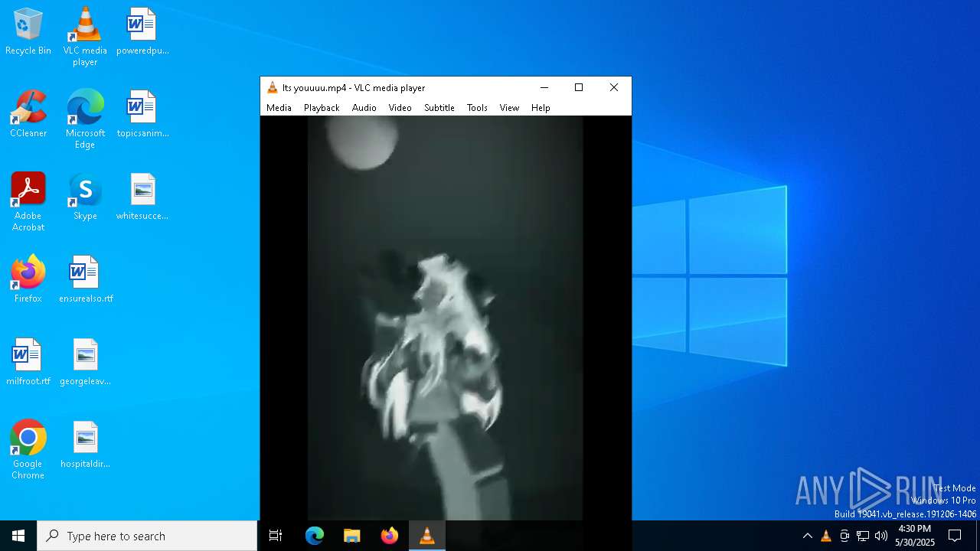Select the poweredpu... Word document icon
This screenshot has height=551, width=980.
click(x=142, y=32)
